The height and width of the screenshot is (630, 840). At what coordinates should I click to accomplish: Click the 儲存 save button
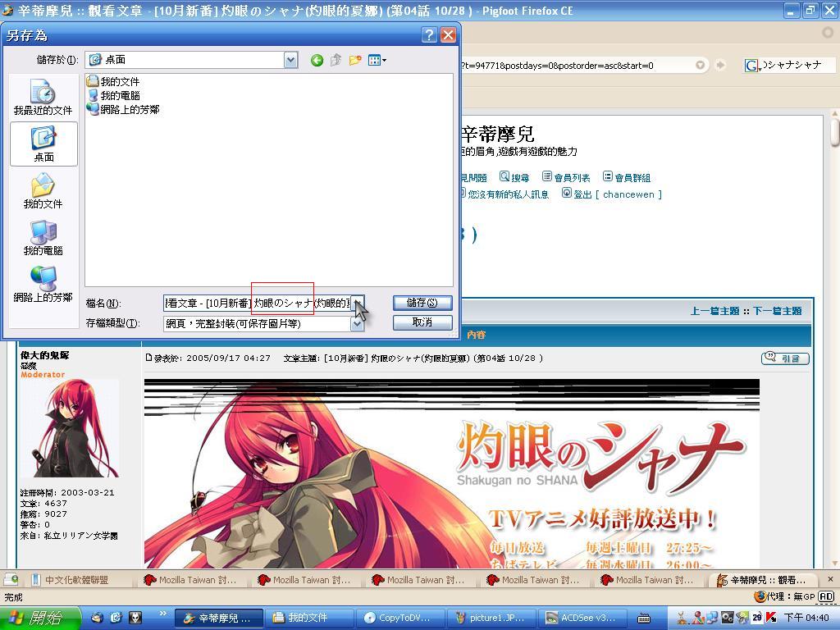pyautogui.click(x=422, y=303)
